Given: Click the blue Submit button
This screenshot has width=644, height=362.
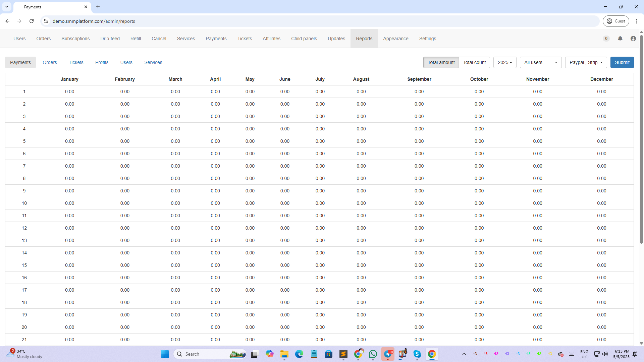Looking at the screenshot, I should [x=622, y=62].
